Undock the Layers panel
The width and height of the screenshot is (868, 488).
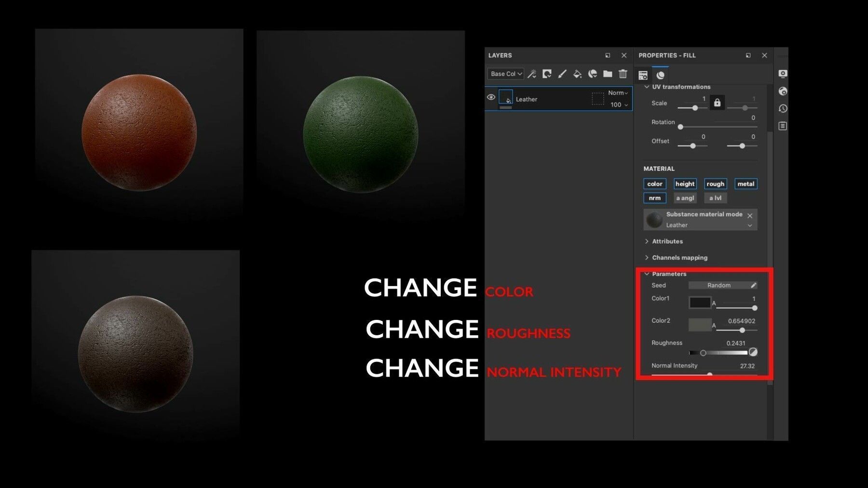point(608,55)
